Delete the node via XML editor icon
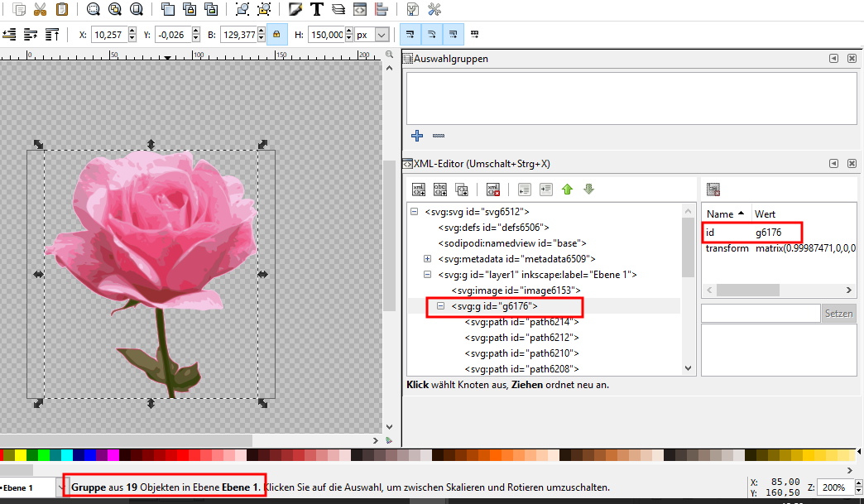Screen dimensions: 864x504 coord(493,190)
